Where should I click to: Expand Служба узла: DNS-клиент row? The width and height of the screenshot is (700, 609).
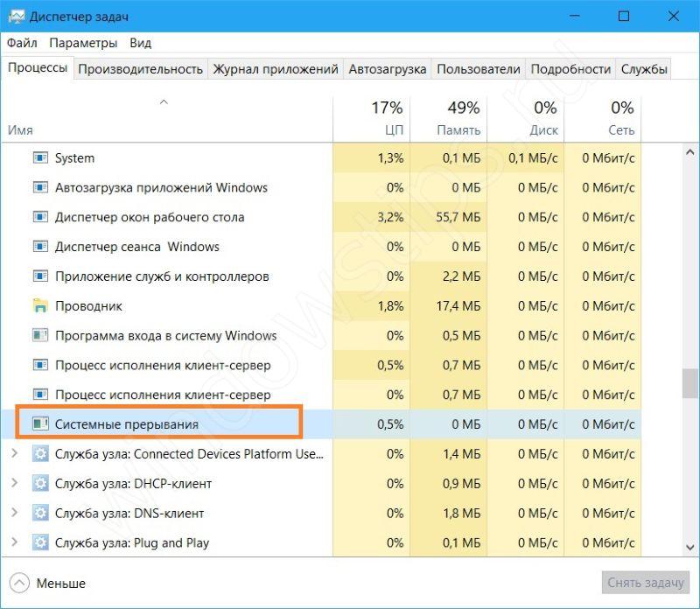[14, 513]
